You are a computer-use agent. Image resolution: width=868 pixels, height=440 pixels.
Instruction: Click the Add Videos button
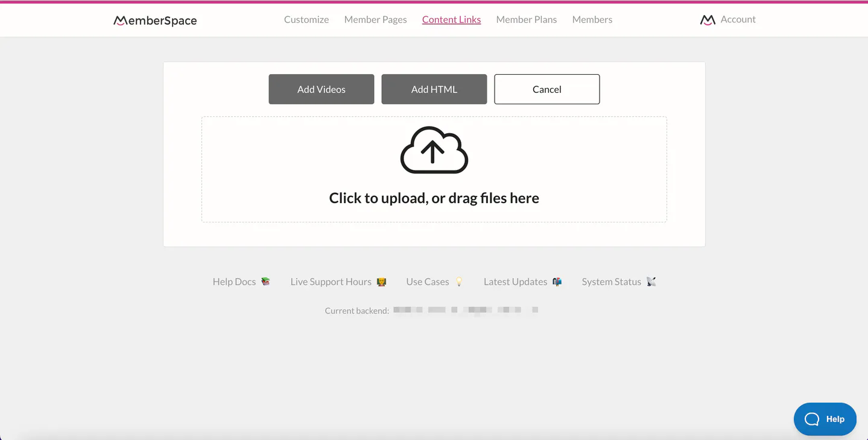322,89
